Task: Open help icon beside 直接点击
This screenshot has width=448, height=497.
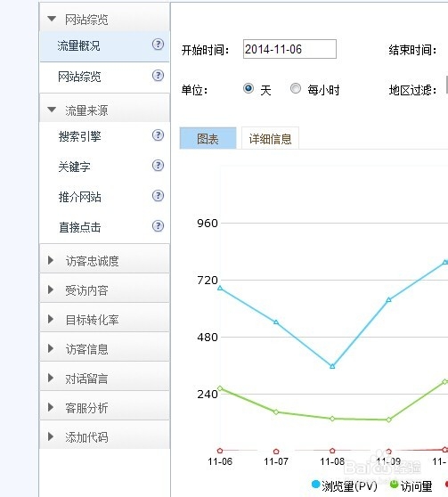Action: tap(158, 226)
